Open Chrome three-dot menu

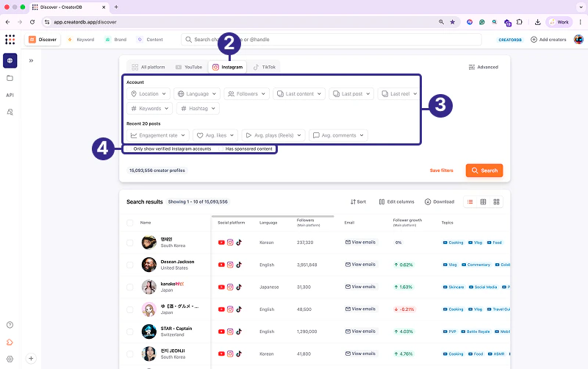(x=580, y=22)
